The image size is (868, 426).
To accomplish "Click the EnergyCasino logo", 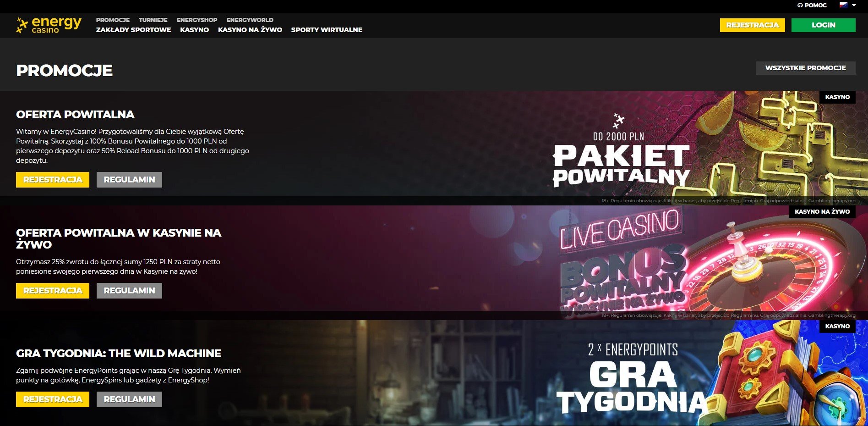I will point(49,25).
